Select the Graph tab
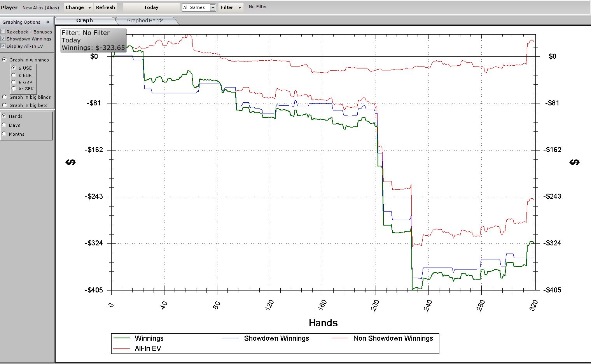This screenshot has width=591, height=364. pos(84,21)
